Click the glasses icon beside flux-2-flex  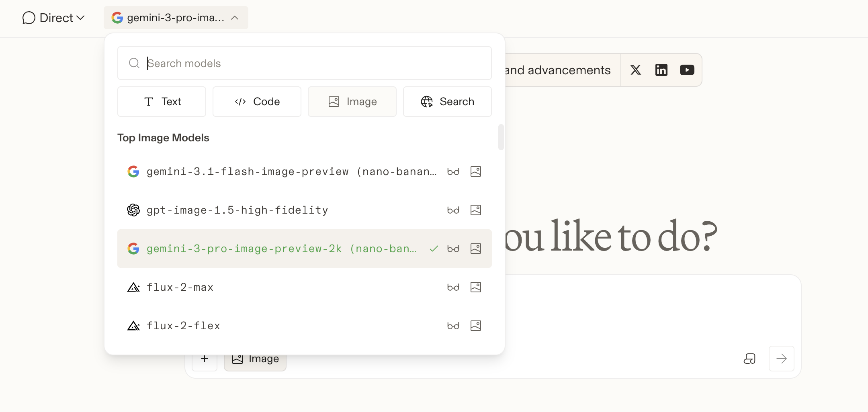pyautogui.click(x=453, y=326)
